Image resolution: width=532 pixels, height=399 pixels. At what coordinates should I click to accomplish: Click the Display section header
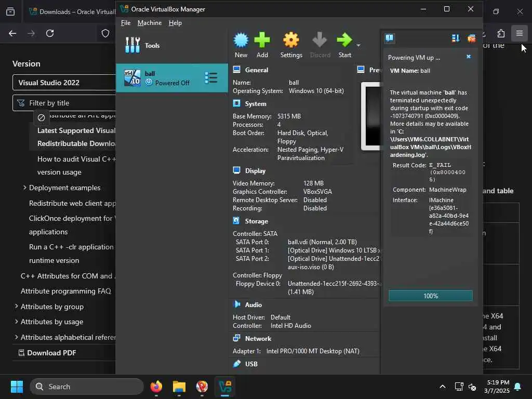tap(255, 171)
